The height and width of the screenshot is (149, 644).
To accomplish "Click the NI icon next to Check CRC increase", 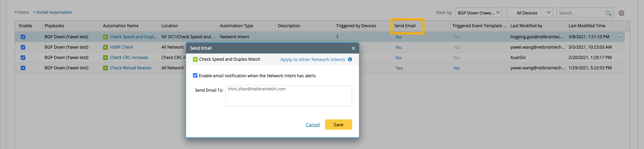I will [x=105, y=58].
